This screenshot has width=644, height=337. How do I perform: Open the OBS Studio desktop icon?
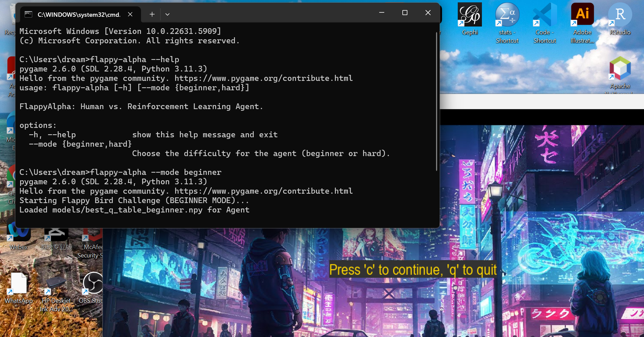(x=91, y=287)
